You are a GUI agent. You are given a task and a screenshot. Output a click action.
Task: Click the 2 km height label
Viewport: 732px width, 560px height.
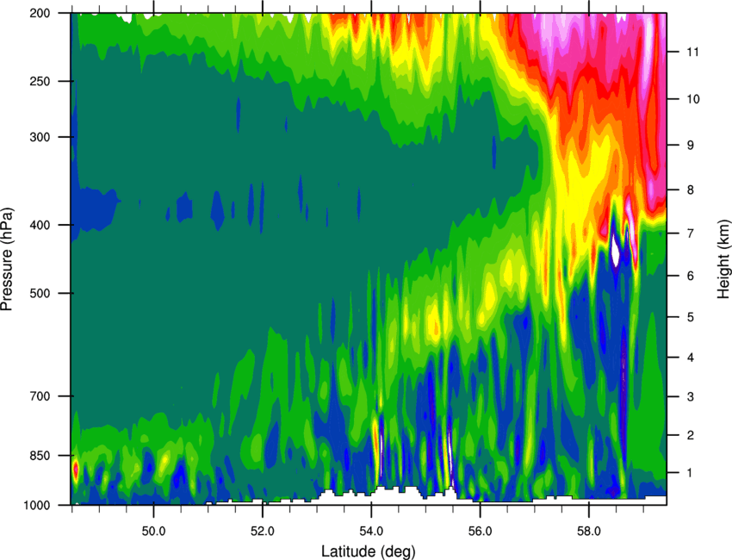[691, 435]
